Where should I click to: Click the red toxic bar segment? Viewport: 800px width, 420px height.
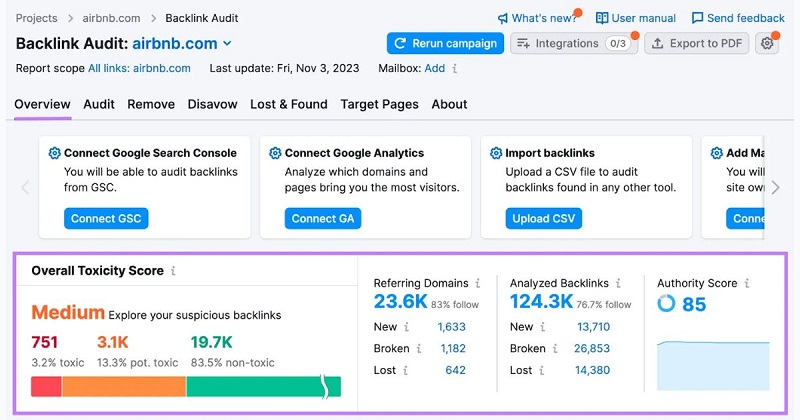point(46,386)
